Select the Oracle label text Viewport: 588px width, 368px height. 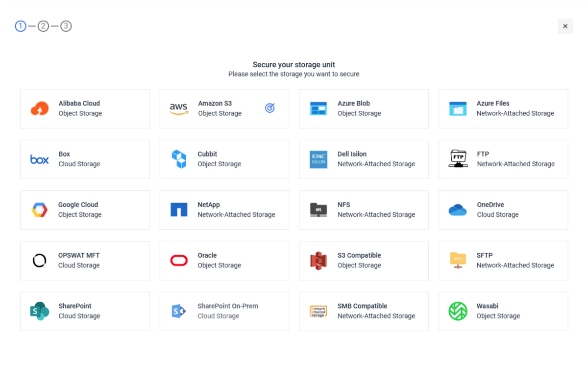[x=207, y=255]
